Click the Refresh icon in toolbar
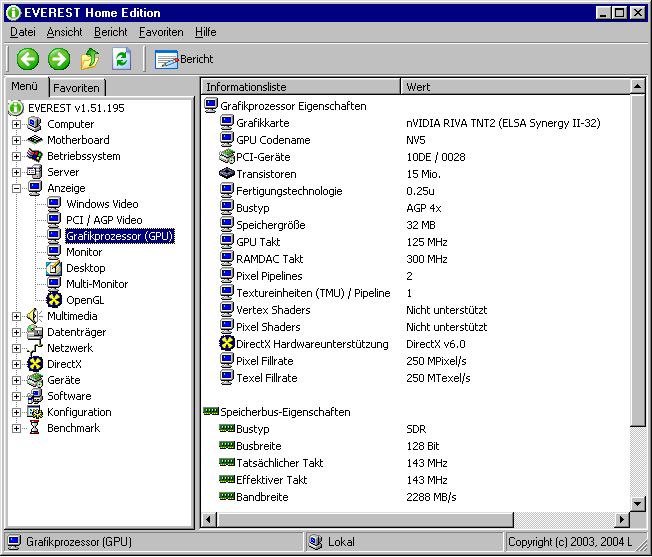652x557 pixels. click(x=121, y=59)
